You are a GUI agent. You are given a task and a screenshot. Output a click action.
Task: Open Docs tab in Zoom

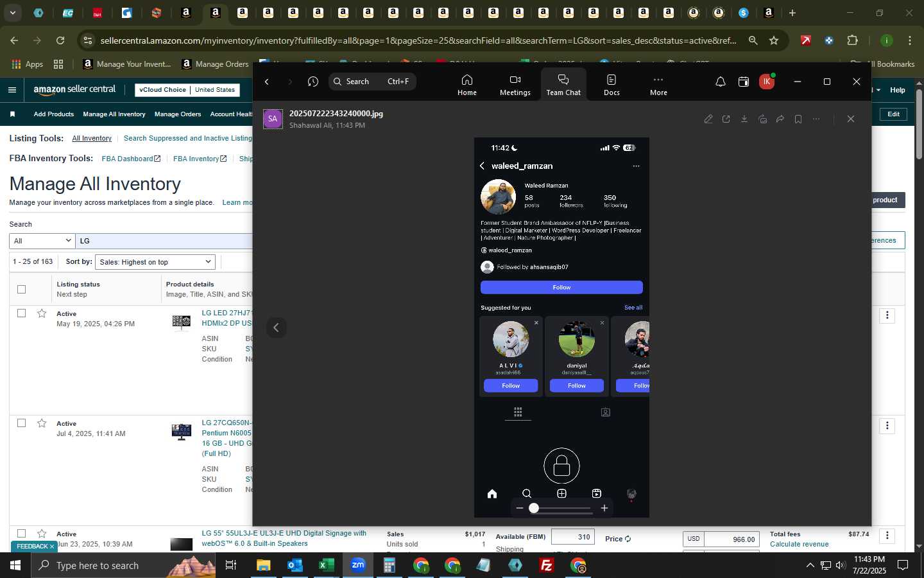(612, 85)
